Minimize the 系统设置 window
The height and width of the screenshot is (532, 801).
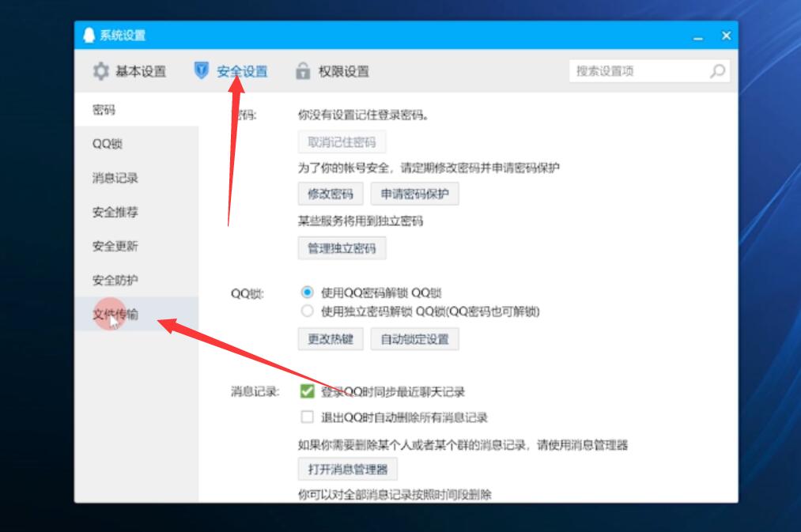tap(697, 36)
